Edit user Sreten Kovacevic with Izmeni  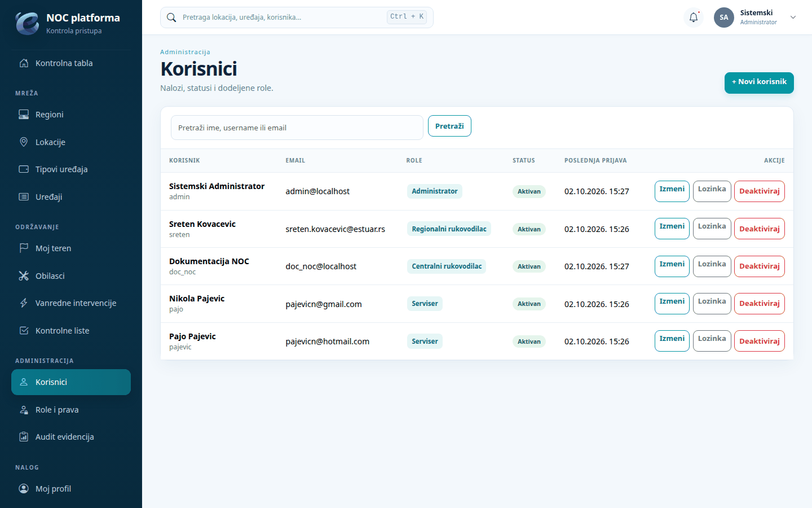(x=672, y=229)
